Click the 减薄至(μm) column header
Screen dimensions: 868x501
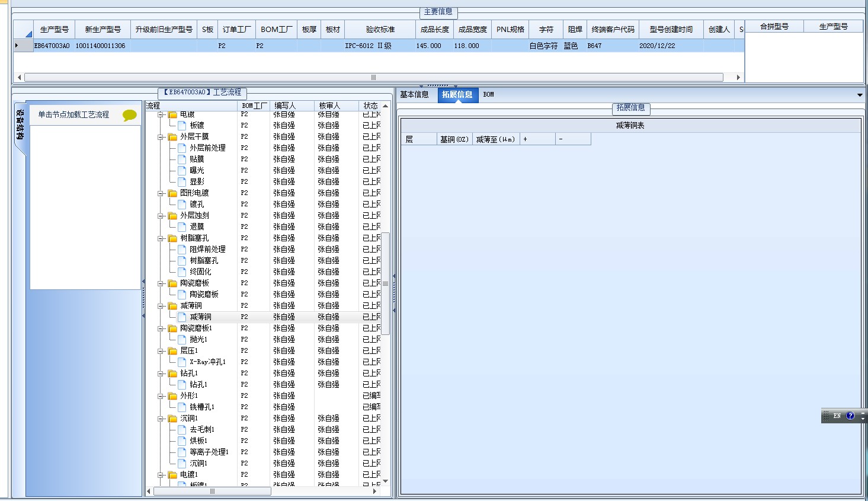tap(496, 139)
